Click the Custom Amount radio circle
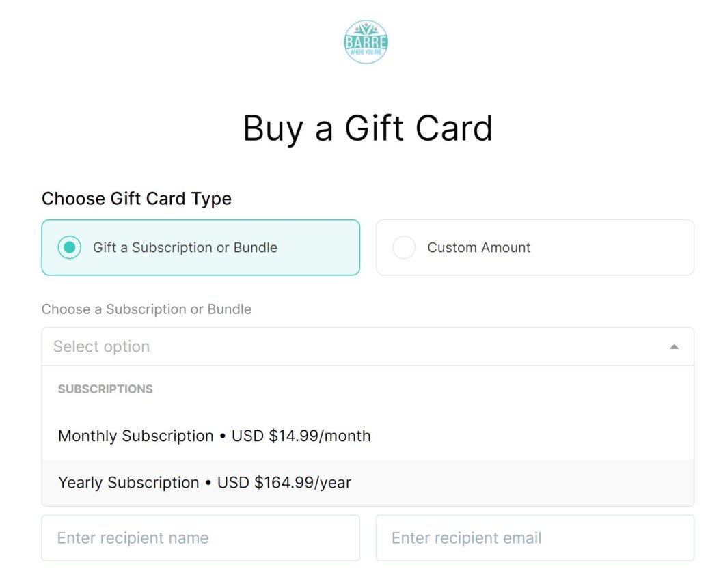The height and width of the screenshot is (588, 721). coord(403,247)
